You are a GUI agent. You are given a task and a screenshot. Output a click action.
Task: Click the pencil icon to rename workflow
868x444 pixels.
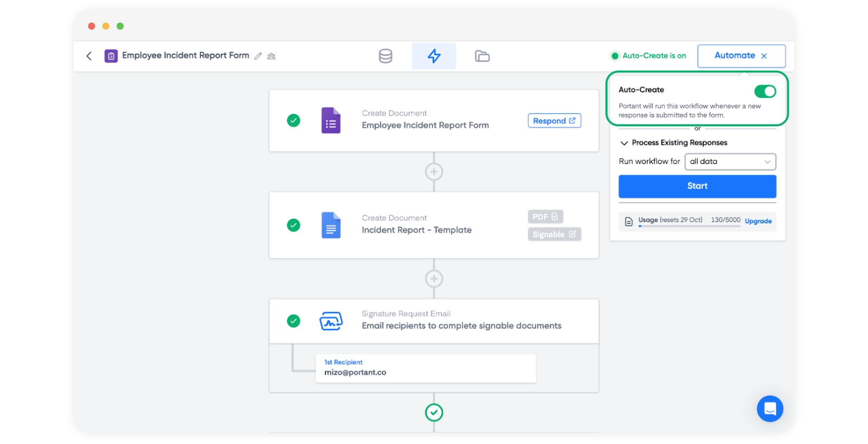(x=258, y=56)
